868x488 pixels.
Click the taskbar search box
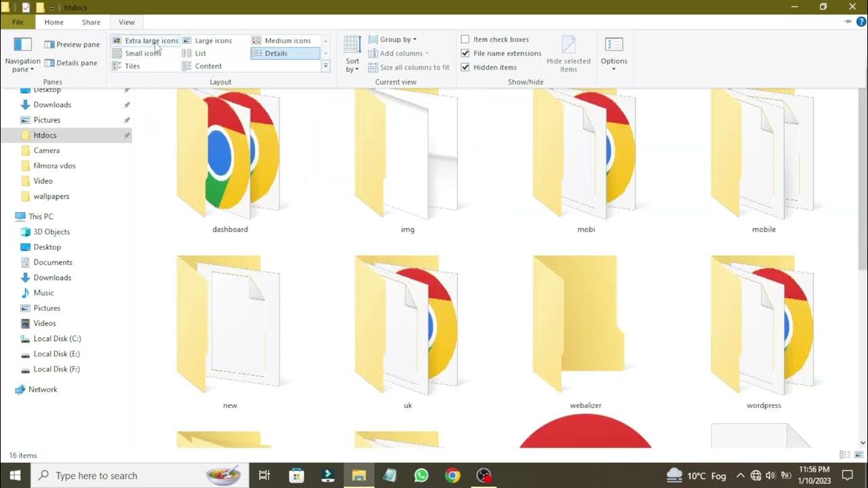140,475
